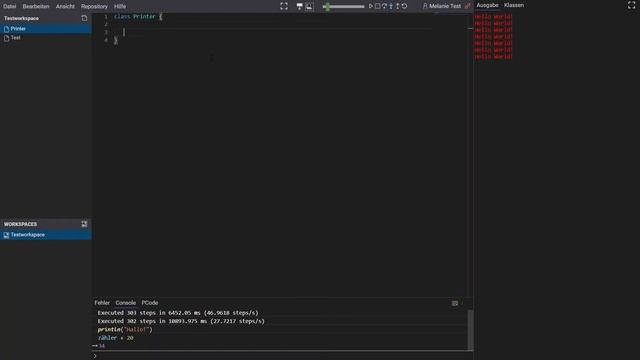Select Testworkspace in the workspaces list
This screenshot has width=640, height=360.
46,235
